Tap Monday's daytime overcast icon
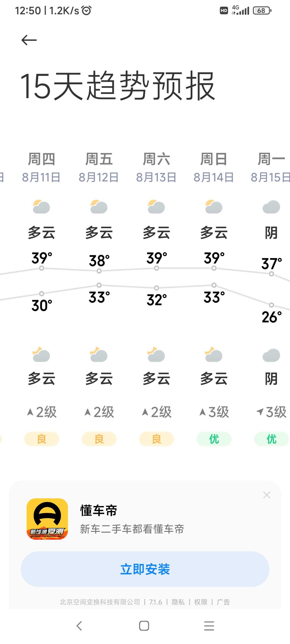 271,207
